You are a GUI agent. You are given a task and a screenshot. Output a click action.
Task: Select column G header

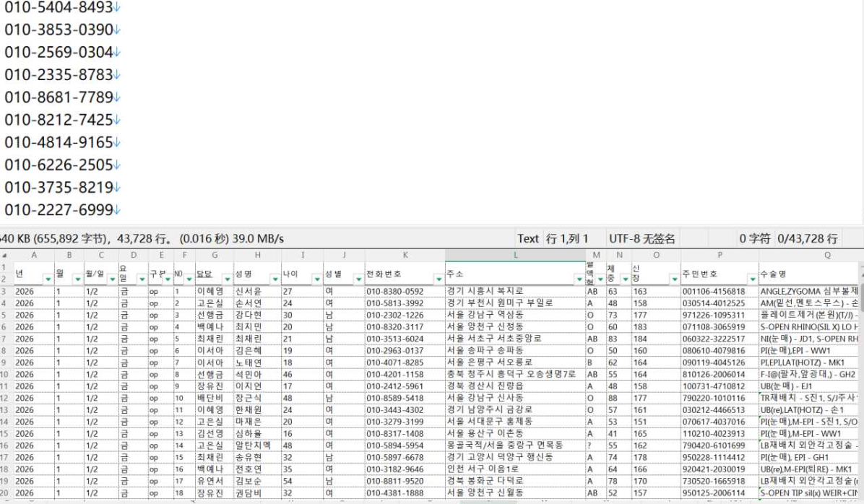click(x=215, y=255)
